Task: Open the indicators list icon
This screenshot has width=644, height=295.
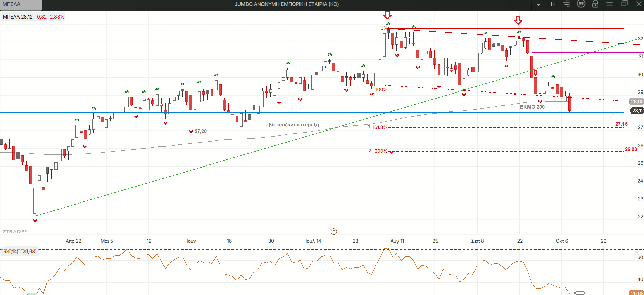Action: click(567, 4)
